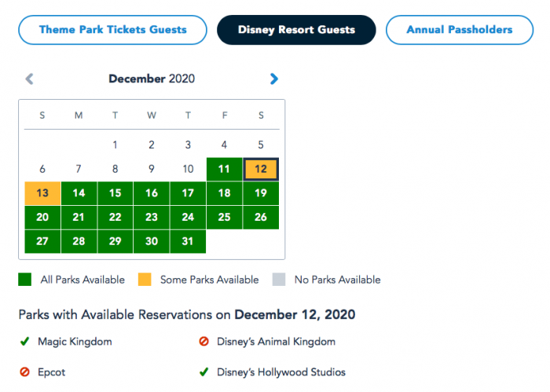Open the Annual Passholders tab
This screenshot has width=550, height=392.
pos(459,30)
